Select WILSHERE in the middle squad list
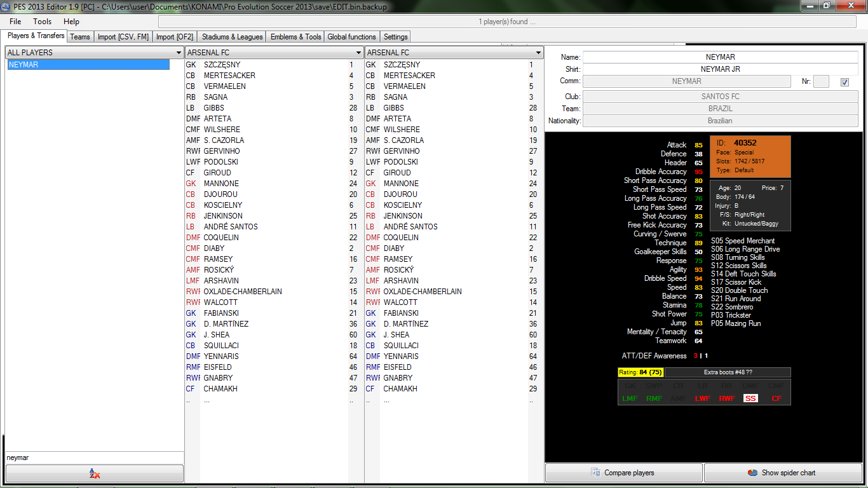The width and height of the screenshot is (868, 488). coord(274,130)
